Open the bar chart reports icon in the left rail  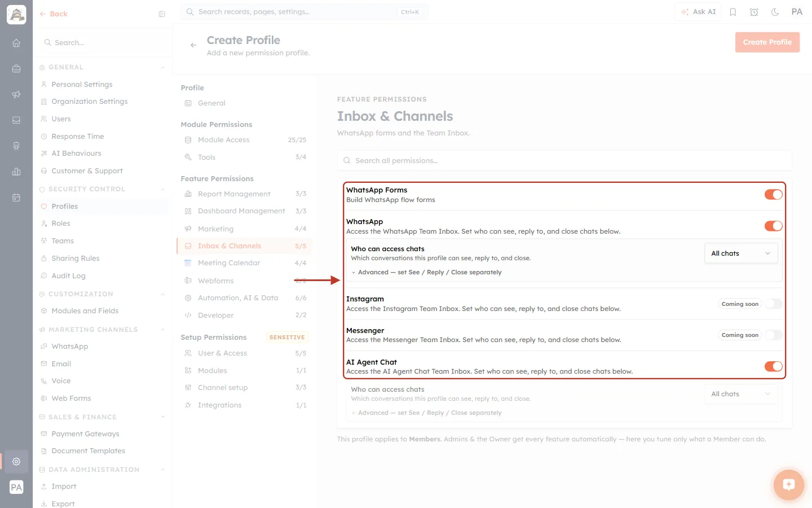(16, 172)
